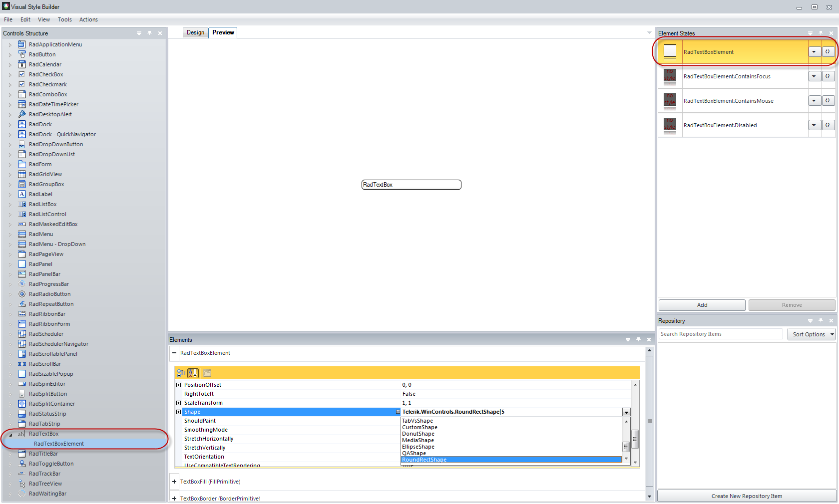Open the Actions menu
Image resolution: width=839 pixels, height=504 pixels.
88,19
